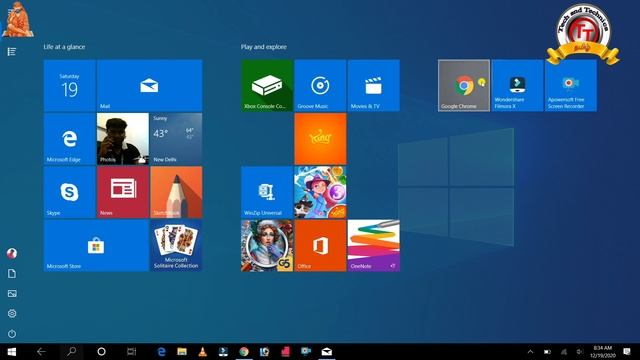Image resolution: width=640 pixels, height=360 pixels.
Task: Open the Calendar tile showing Saturday 19
Action: click(x=69, y=85)
